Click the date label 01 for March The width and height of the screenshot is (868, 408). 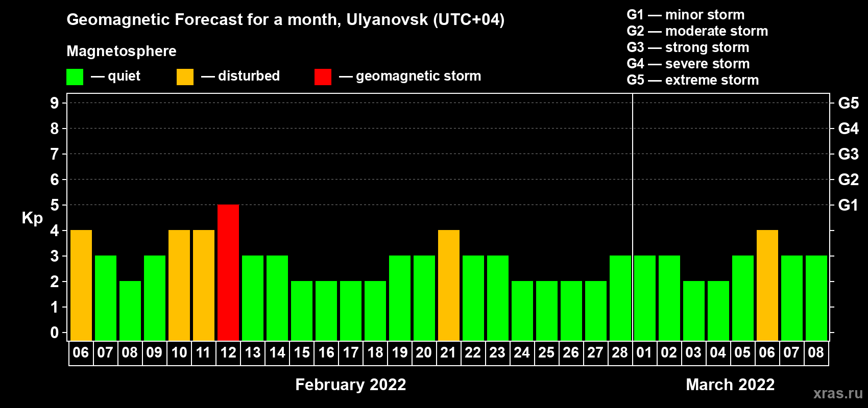click(644, 352)
